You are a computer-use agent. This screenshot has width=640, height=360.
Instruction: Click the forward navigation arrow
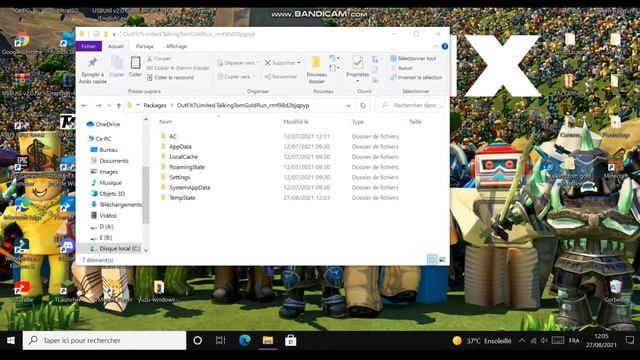pos(98,106)
